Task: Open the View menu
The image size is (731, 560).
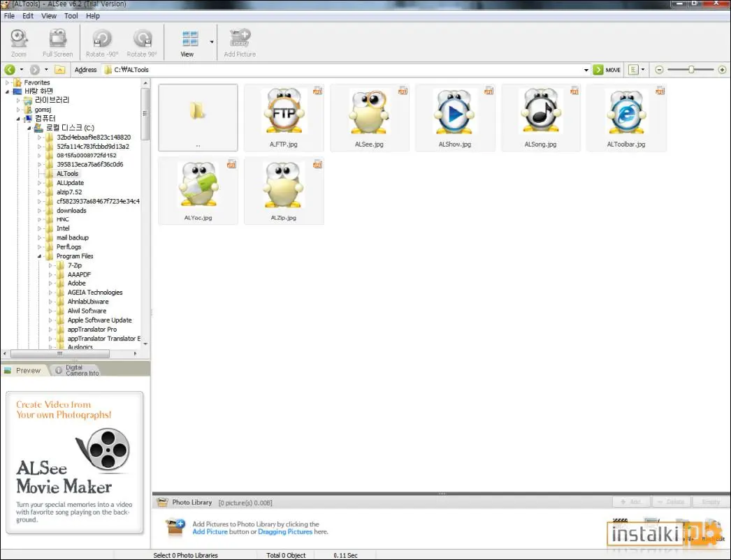Action: (49, 16)
